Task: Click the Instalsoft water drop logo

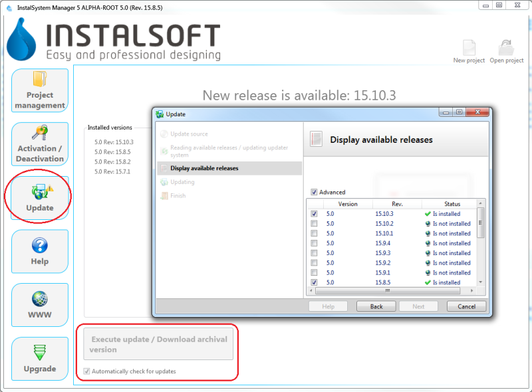Action: tap(21, 39)
